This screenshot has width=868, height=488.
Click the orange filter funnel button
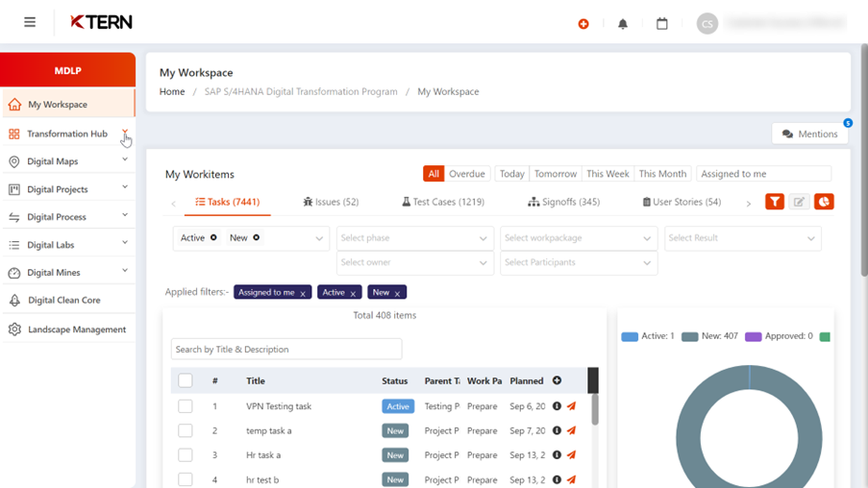(775, 202)
